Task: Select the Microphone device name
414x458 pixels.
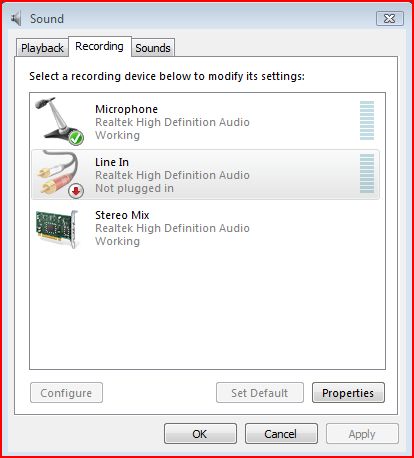Action: coord(126,109)
